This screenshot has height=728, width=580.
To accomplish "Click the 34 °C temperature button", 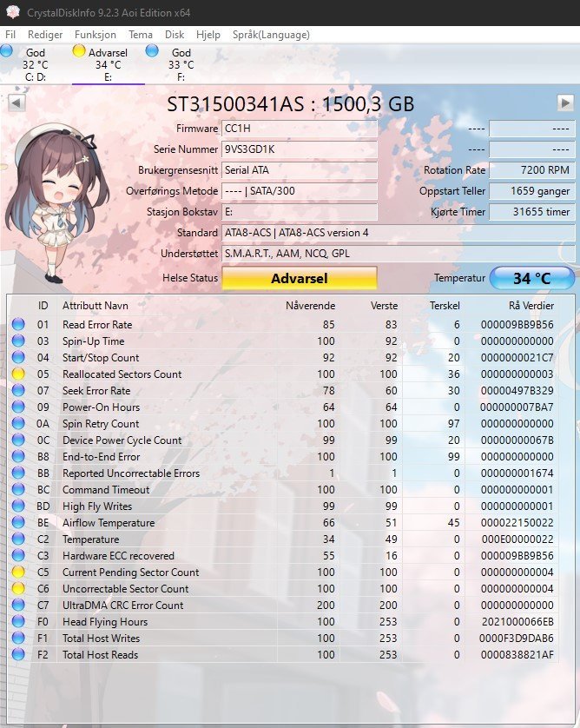I will tap(531, 278).
